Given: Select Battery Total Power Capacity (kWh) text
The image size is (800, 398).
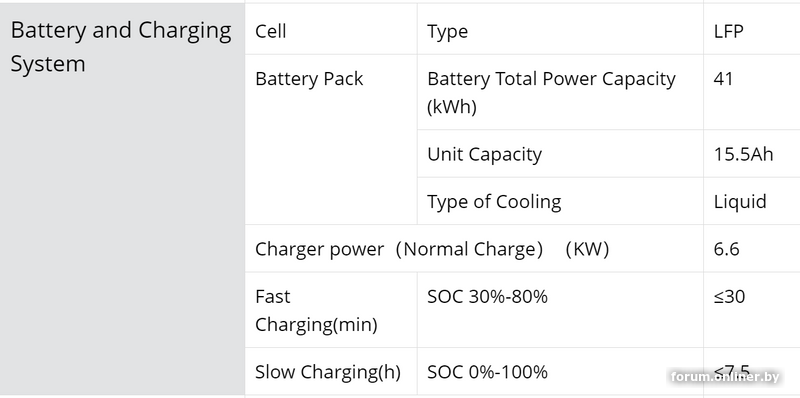Looking at the screenshot, I should click(551, 93).
